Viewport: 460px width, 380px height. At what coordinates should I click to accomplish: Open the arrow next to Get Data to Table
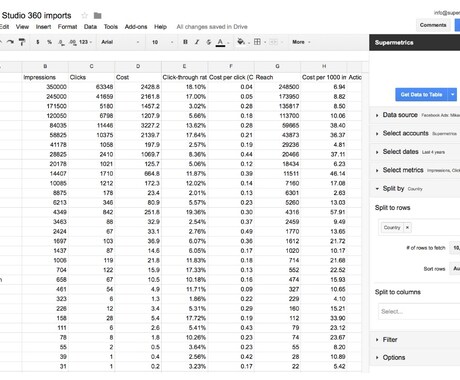pos(452,95)
